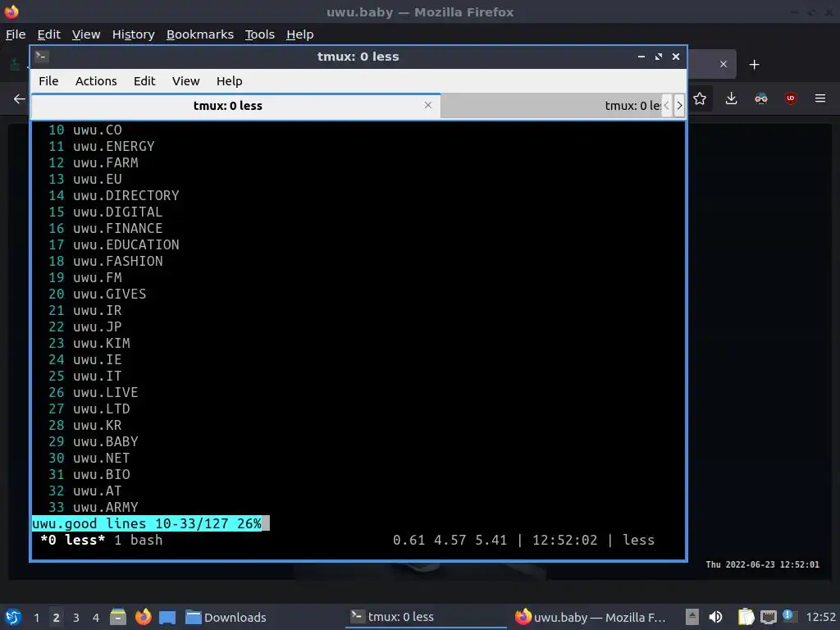The height and width of the screenshot is (630, 840).
Task: Open the terminal Edit menu
Action: [x=144, y=81]
